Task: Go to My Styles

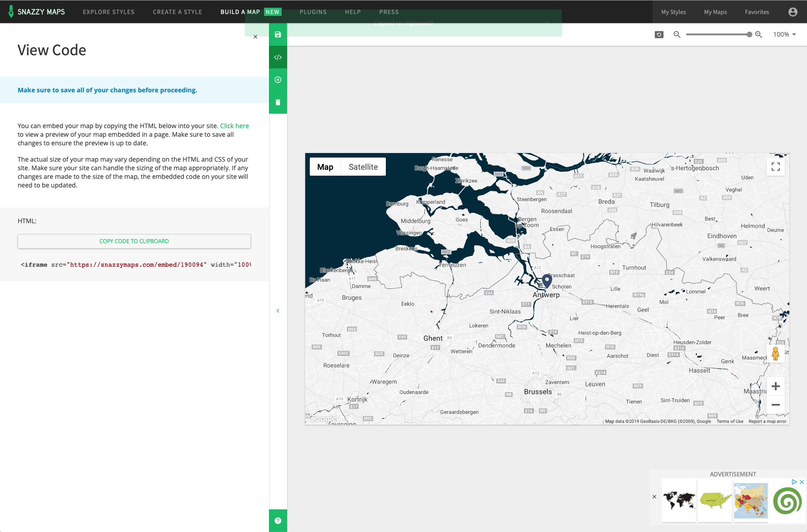Action: click(x=673, y=12)
